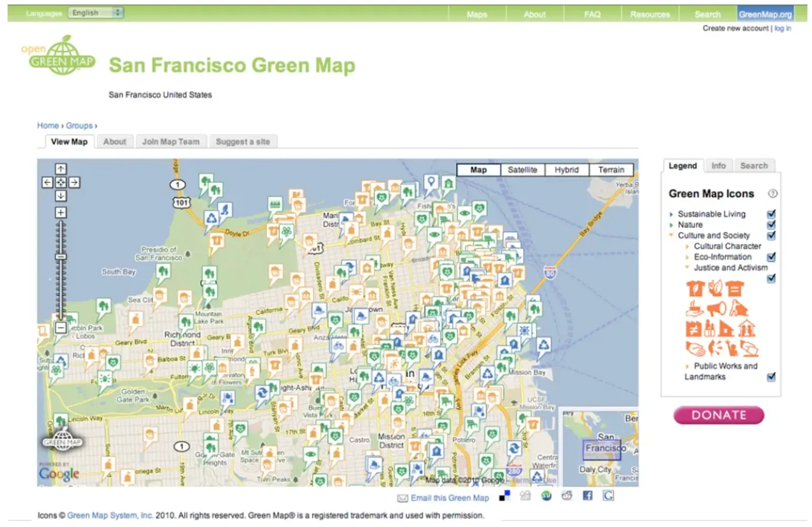Switch sidebar to Search tab
Viewport: 812px width, 527px height.
tap(754, 165)
